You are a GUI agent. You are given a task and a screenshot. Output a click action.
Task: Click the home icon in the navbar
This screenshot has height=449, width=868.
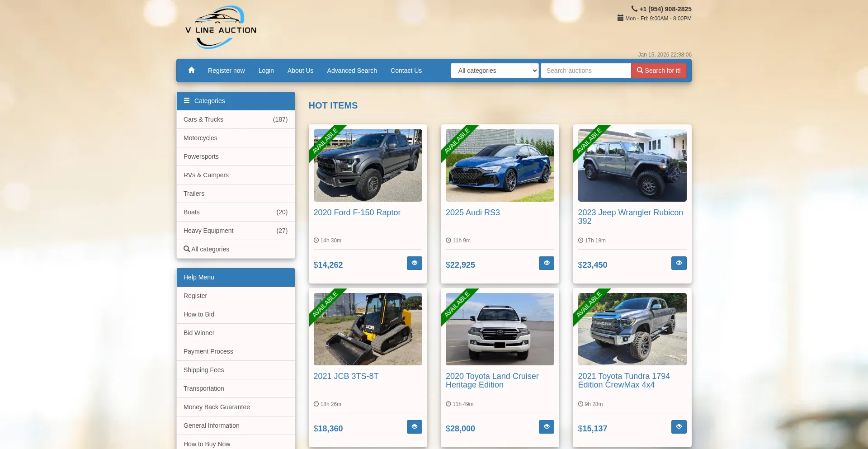click(x=191, y=71)
